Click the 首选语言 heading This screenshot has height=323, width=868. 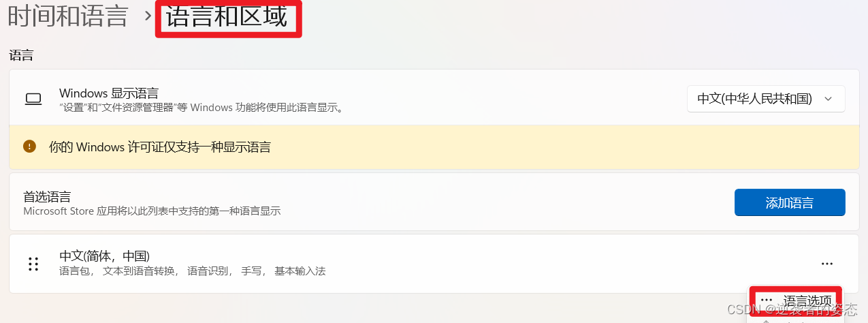click(47, 196)
